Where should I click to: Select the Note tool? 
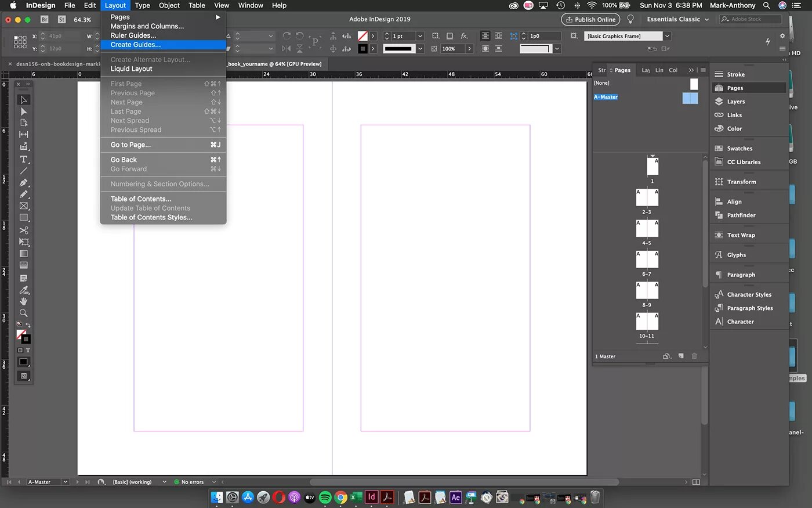(24, 279)
